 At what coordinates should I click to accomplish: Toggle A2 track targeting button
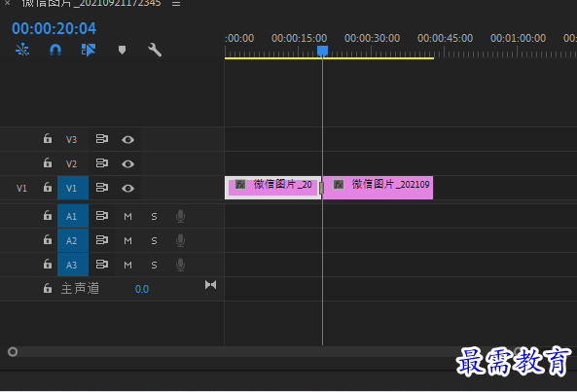point(73,240)
